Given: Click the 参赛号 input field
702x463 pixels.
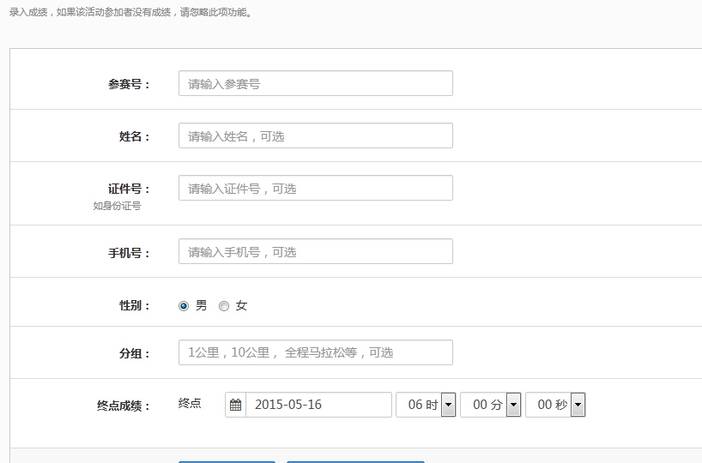Looking at the screenshot, I should tap(315, 84).
